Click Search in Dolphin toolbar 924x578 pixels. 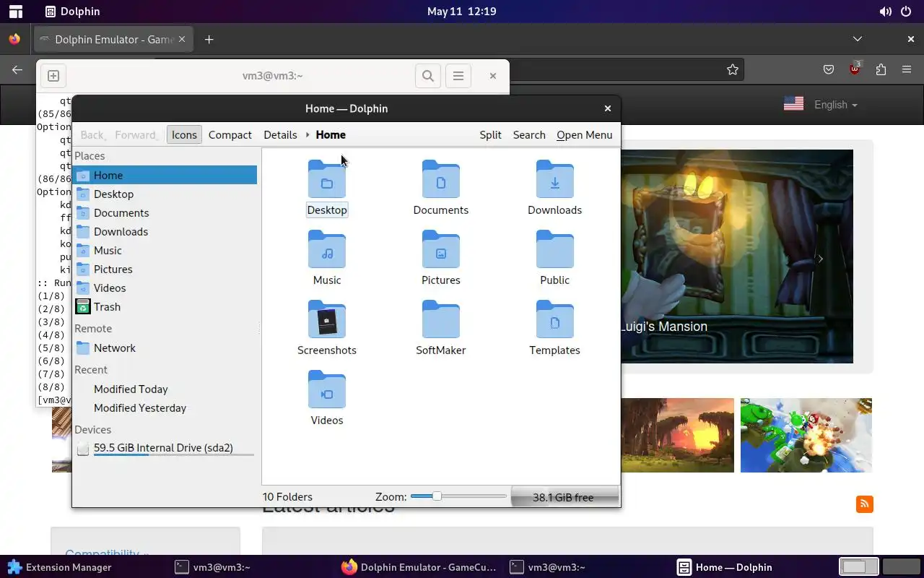[x=529, y=134]
